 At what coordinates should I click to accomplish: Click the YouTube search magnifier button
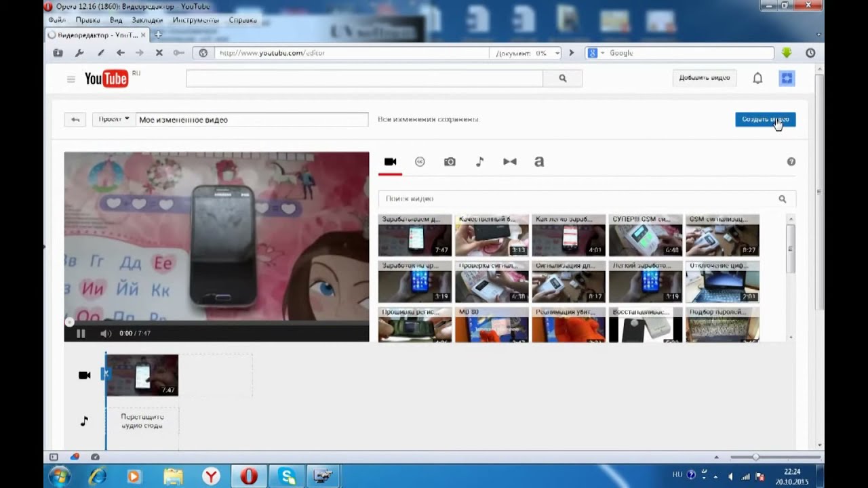pyautogui.click(x=562, y=78)
